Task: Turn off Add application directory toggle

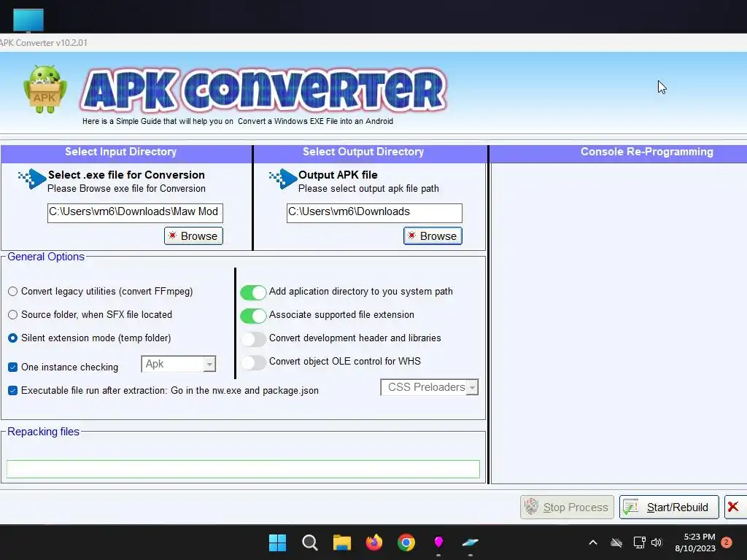Action: tap(253, 292)
